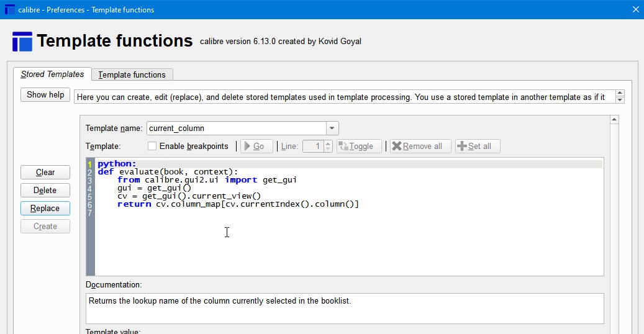Click the Show help button

[x=45, y=95]
